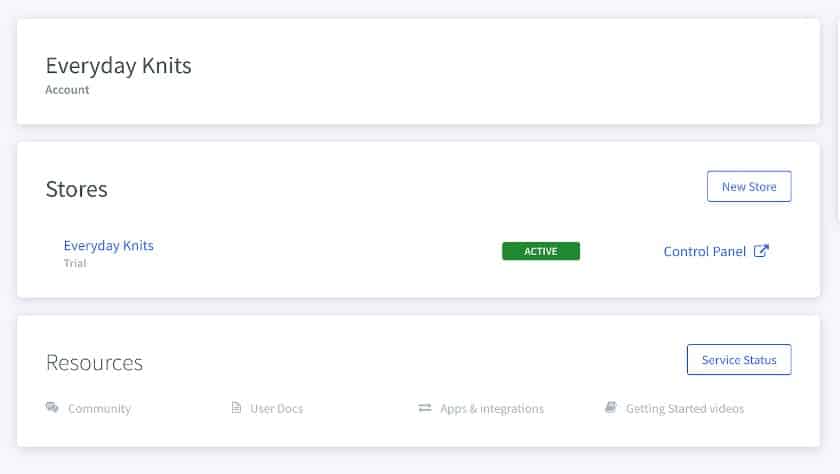Image resolution: width=840 pixels, height=474 pixels.
Task: Click the Everyday Knits account heading
Action: [118, 66]
